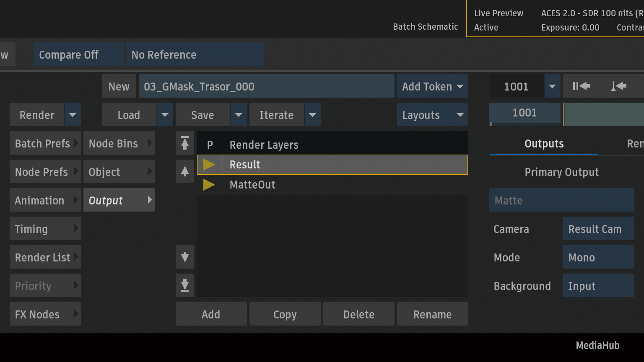Click the Rename button

pyautogui.click(x=432, y=314)
